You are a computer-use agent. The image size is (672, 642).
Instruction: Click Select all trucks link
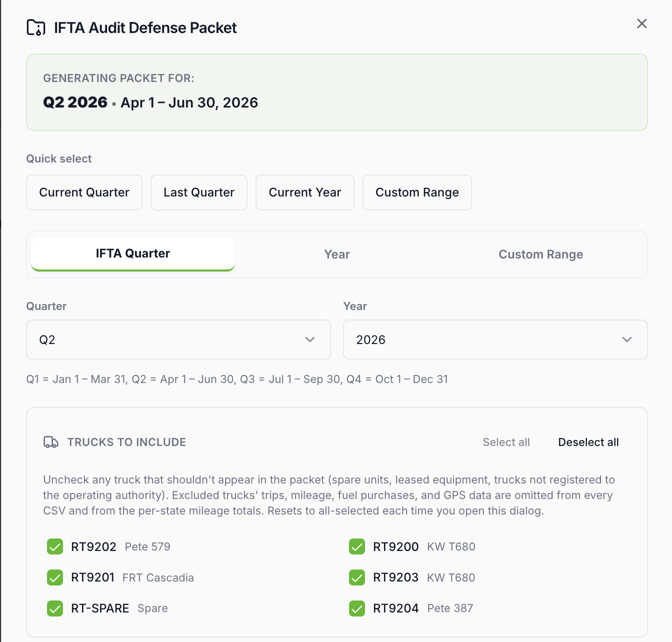[506, 442]
